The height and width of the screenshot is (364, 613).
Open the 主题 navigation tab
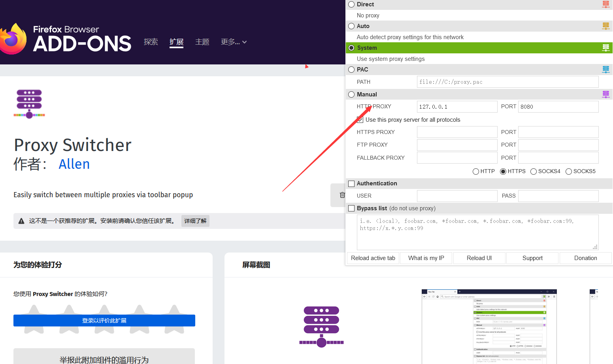tap(202, 42)
